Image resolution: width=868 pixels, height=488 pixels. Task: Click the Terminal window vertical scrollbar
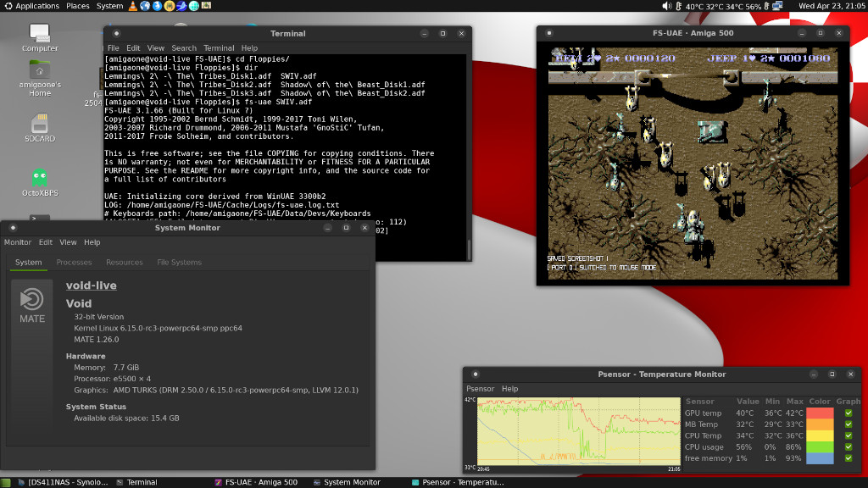469,157
